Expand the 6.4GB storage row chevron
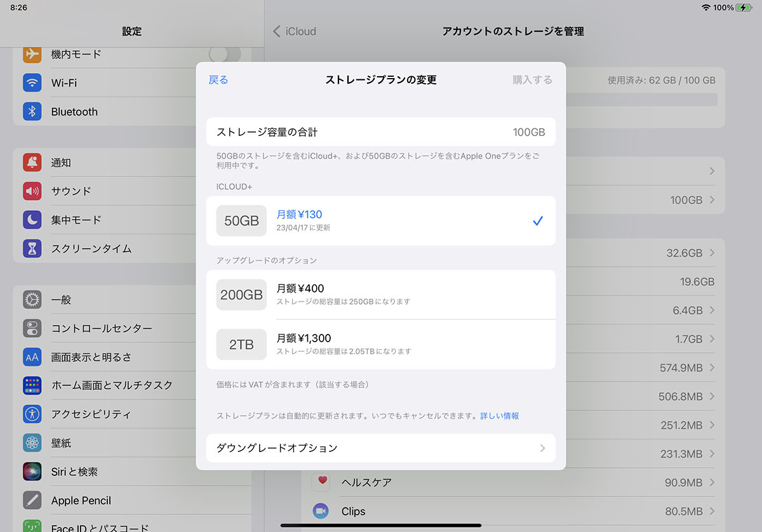The height and width of the screenshot is (532, 762). (x=712, y=310)
